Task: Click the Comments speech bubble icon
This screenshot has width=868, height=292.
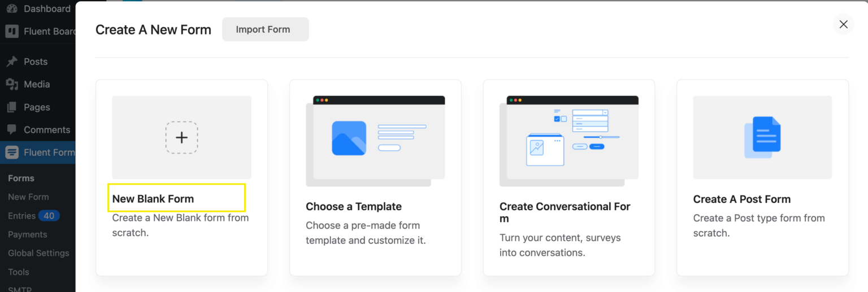Action: (12, 130)
